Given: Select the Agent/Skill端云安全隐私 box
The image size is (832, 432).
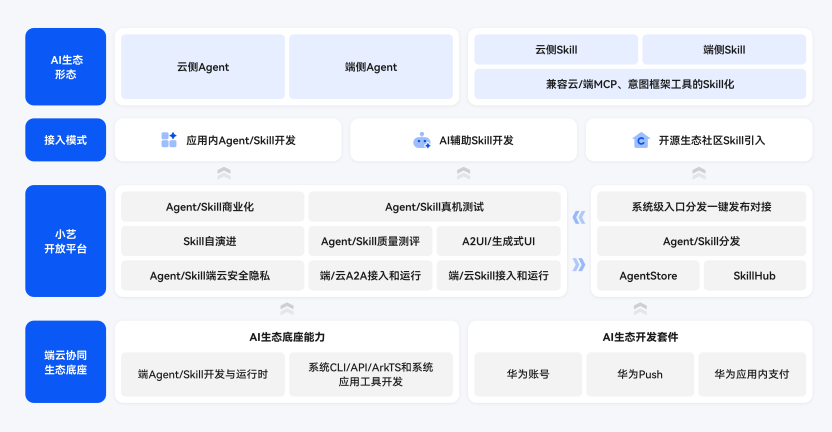Looking at the screenshot, I should (x=212, y=275).
